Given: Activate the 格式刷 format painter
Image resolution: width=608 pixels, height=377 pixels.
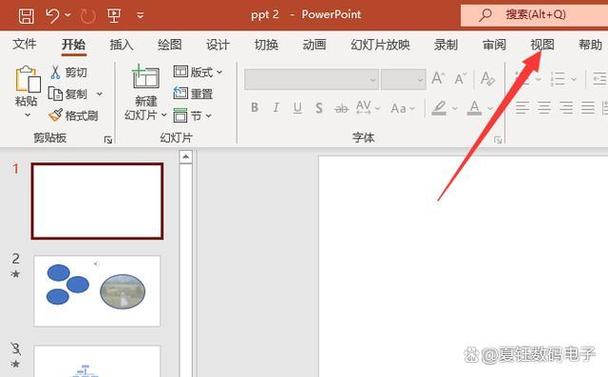Looking at the screenshot, I should (x=73, y=115).
